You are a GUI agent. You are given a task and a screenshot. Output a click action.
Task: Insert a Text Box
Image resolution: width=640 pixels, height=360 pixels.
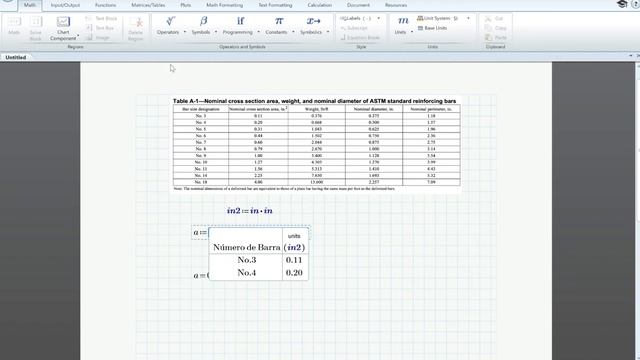click(x=100, y=28)
